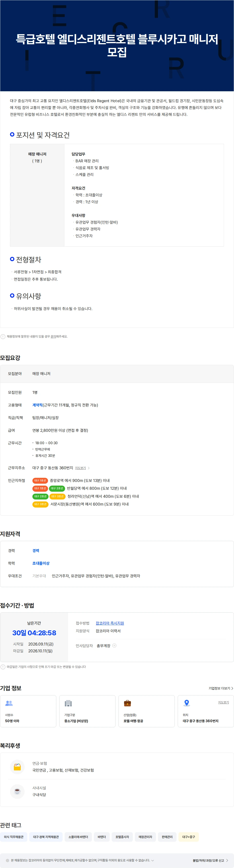The image size is (234, 868).
Task: Click the 산업(업종) briefcase icon
Action: (127, 703)
